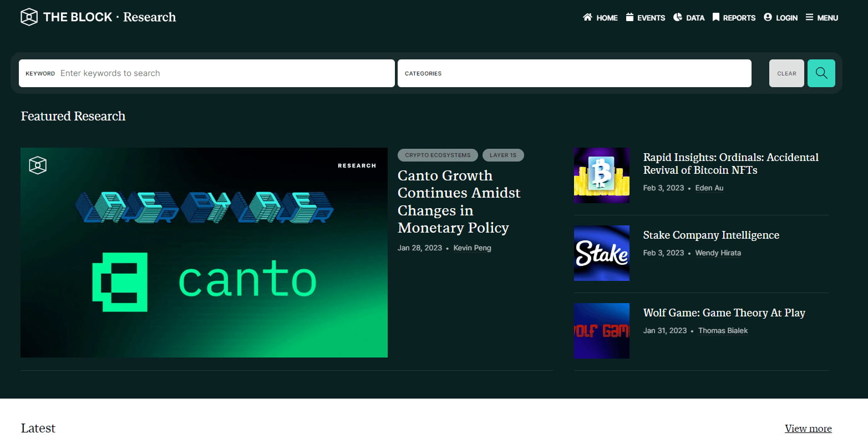Click cube logo on Canto featured image
Image resolution: width=868 pixels, height=448 pixels.
[38, 165]
